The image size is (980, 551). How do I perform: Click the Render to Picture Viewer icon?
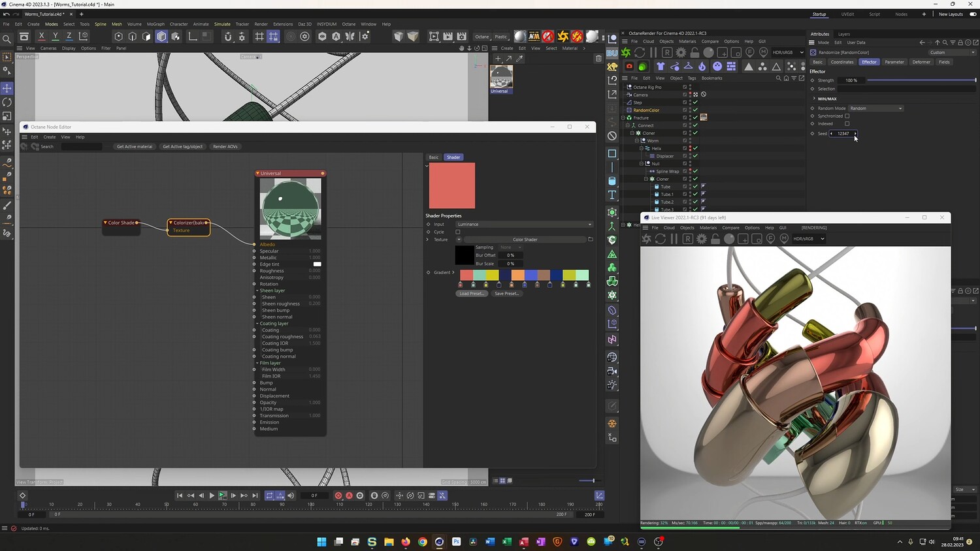click(448, 37)
